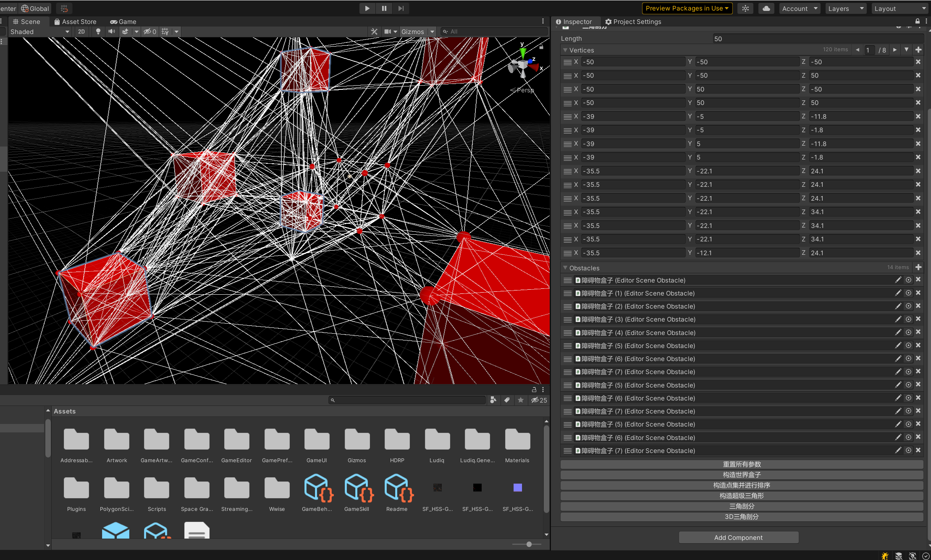
Task: Toggle 2D view mode in the Scene view
Action: [x=81, y=31]
